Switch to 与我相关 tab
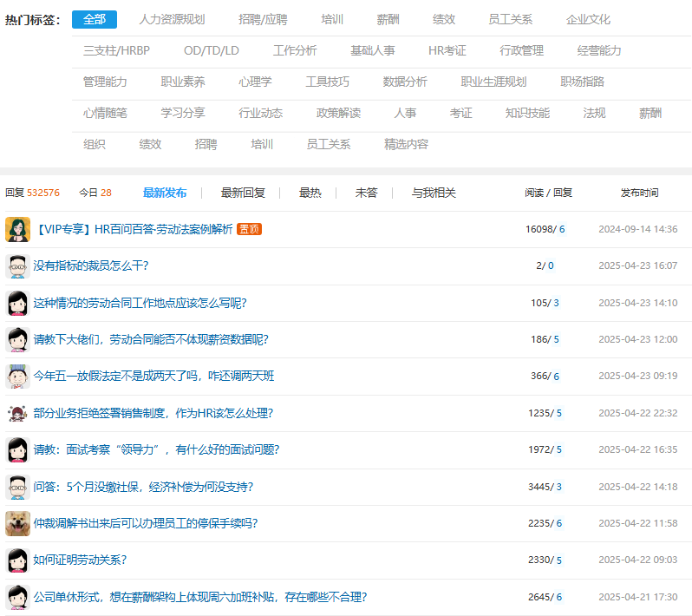 click(x=434, y=193)
